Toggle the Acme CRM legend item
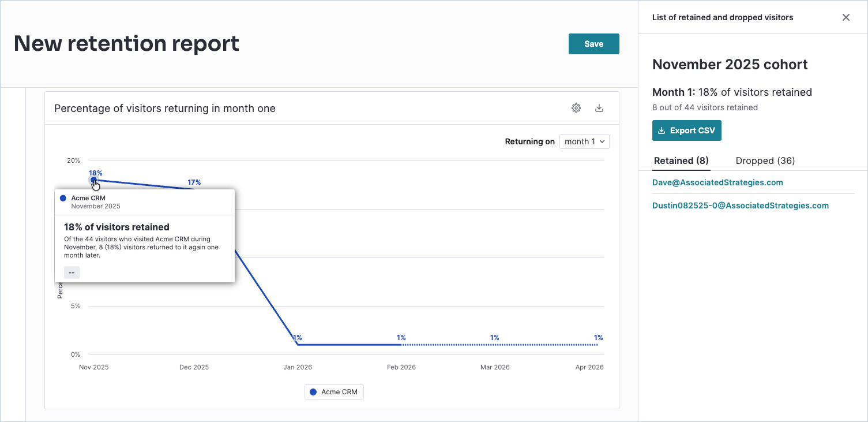The width and height of the screenshot is (868, 422). [334, 392]
